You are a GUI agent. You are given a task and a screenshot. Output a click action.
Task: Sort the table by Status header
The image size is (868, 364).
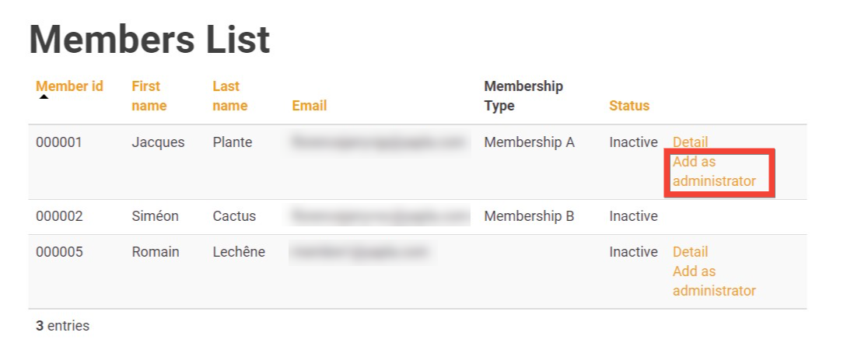(628, 106)
